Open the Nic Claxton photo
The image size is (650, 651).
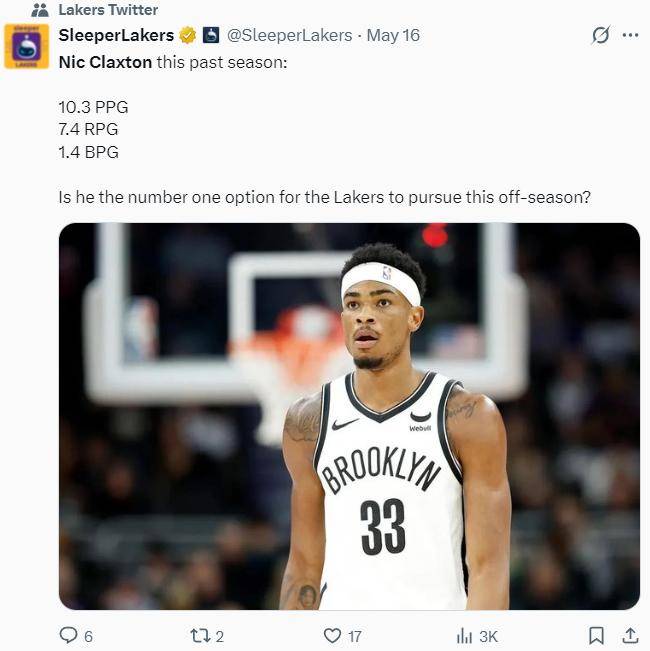click(349, 416)
